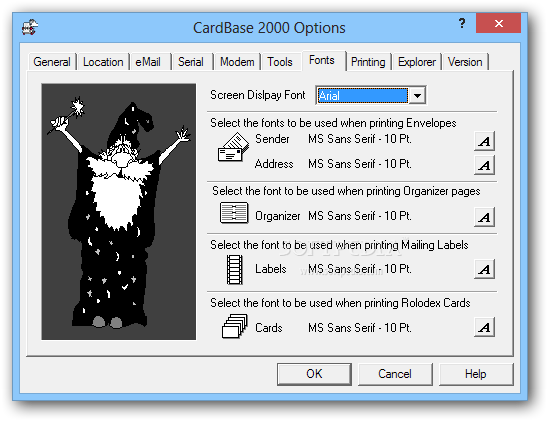The height and width of the screenshot is (421, 548).
Task: Open Help with the Help button
Action: (x=476, y=374)
